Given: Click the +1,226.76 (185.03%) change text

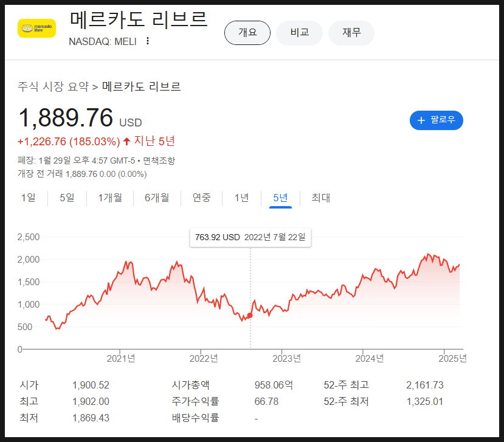Looking at the screenshot, I should coord(69,142).
